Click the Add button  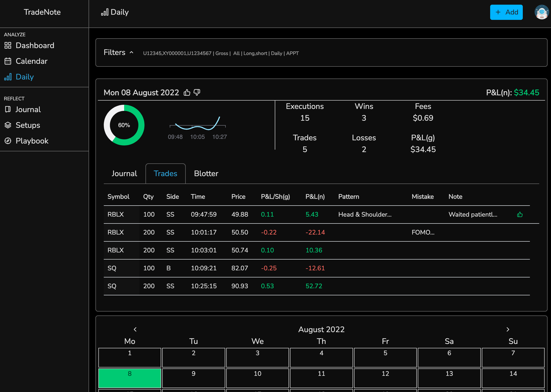coord(506,12)
